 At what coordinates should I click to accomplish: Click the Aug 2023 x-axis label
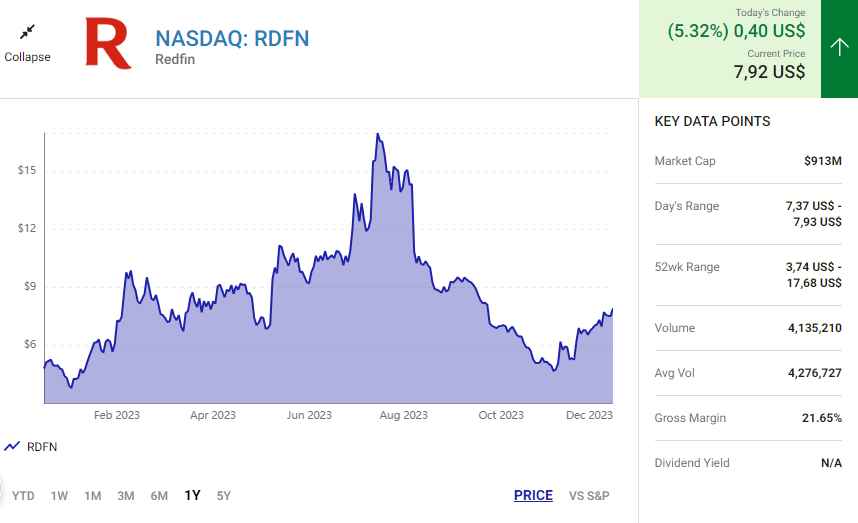[x=403, y=415]
